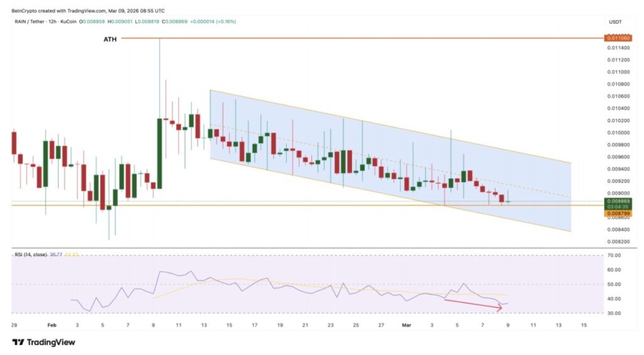This screenshot has width=644, height=355.
Task: Click the red RSI divergence arrow
Action: click(473, 304)
